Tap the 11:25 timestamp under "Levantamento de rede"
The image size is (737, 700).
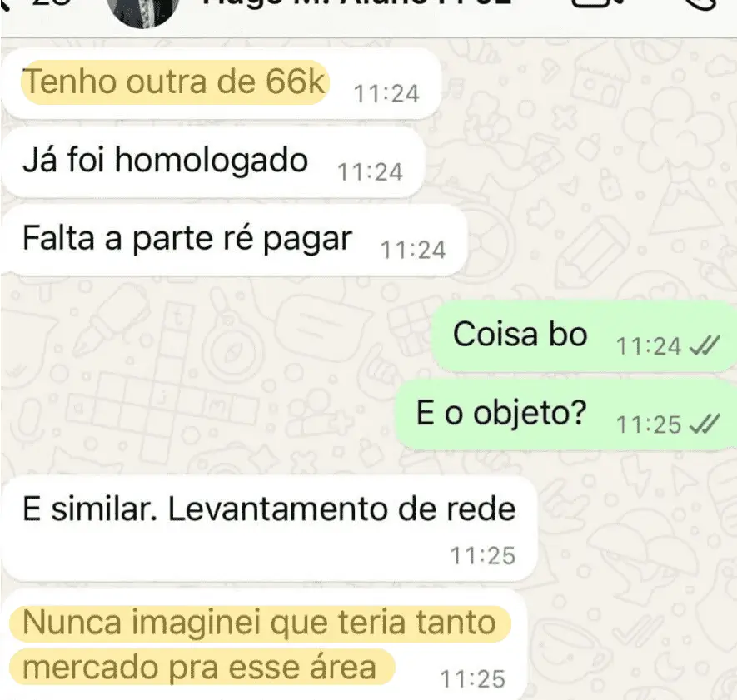pos(483,556)
